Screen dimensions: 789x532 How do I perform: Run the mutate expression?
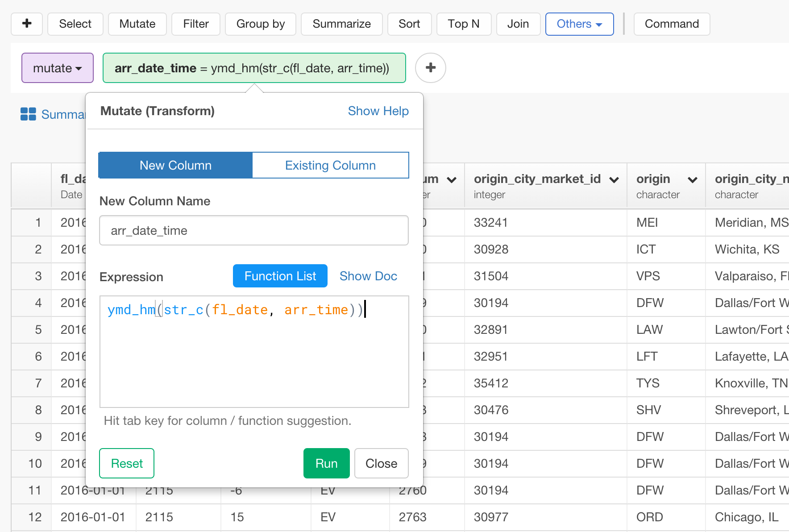326,463
